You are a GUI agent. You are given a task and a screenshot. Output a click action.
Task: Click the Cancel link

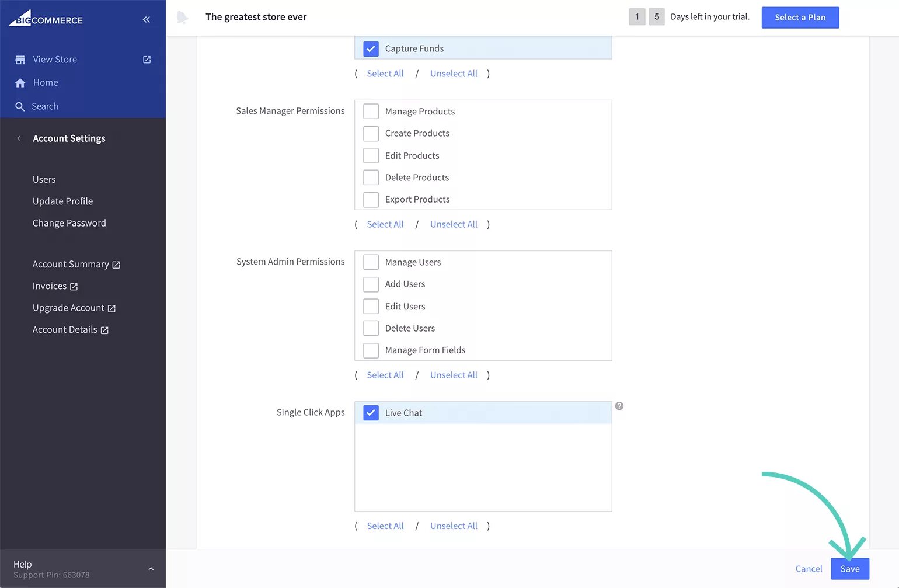[x=809, y=569]
